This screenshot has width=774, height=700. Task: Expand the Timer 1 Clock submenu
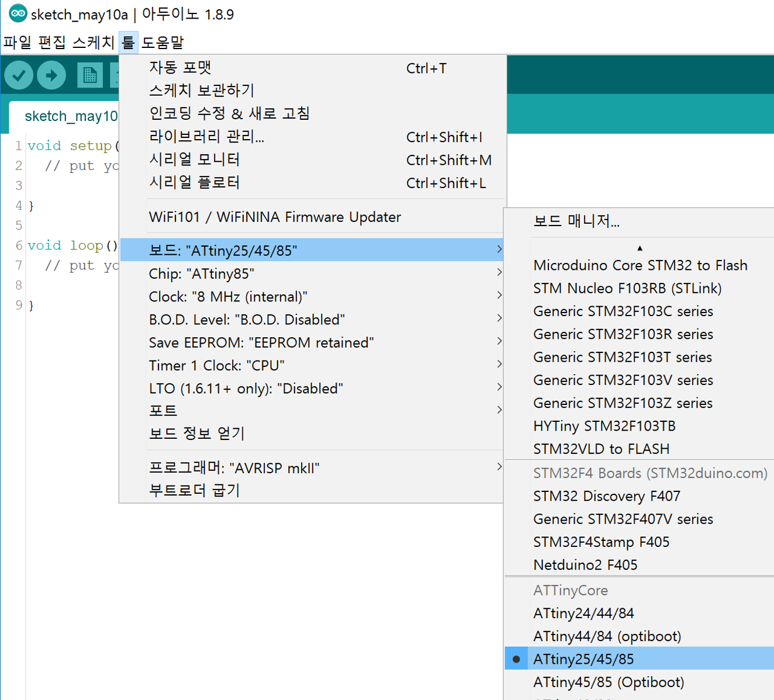pyautogui.click(x=312, y=365)
